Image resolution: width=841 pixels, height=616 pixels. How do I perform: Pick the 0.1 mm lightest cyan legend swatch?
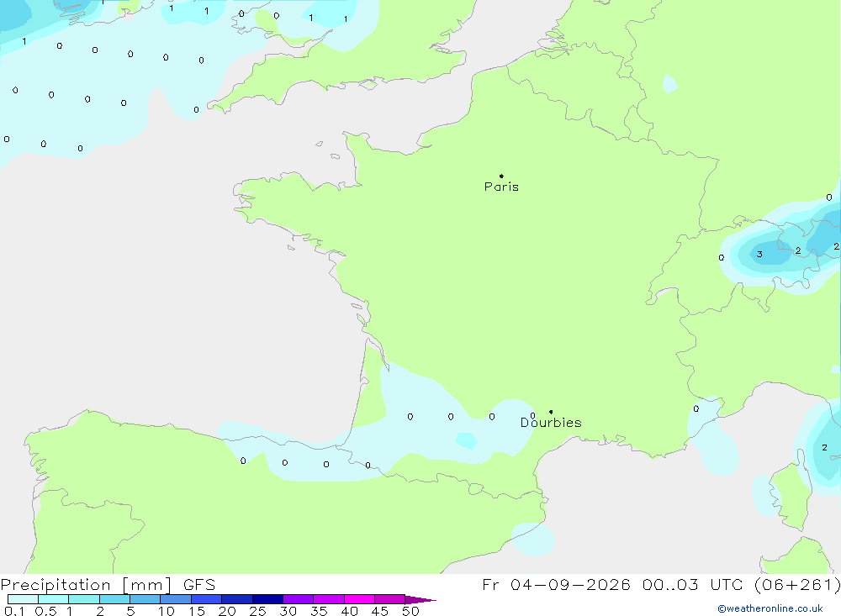(23, 599)
